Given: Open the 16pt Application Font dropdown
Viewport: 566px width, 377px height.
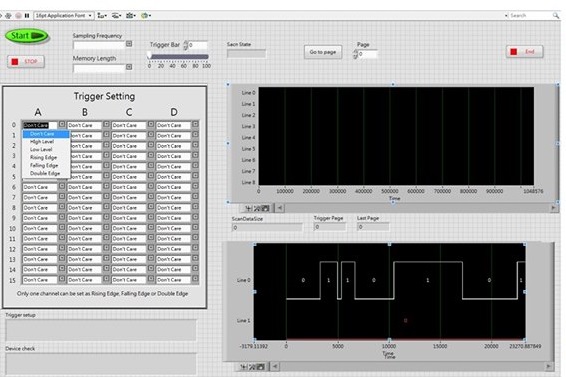Looking at the screenshot, I should [64, 16].
